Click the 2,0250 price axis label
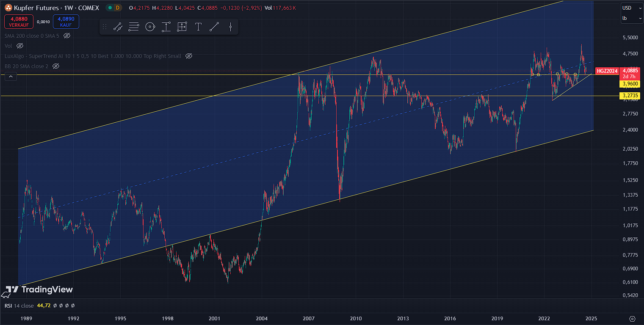 [630, 149]
